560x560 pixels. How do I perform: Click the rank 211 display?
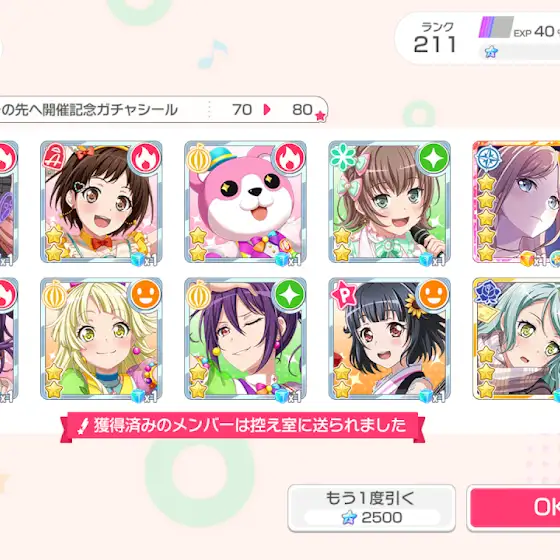click(434, 38)
